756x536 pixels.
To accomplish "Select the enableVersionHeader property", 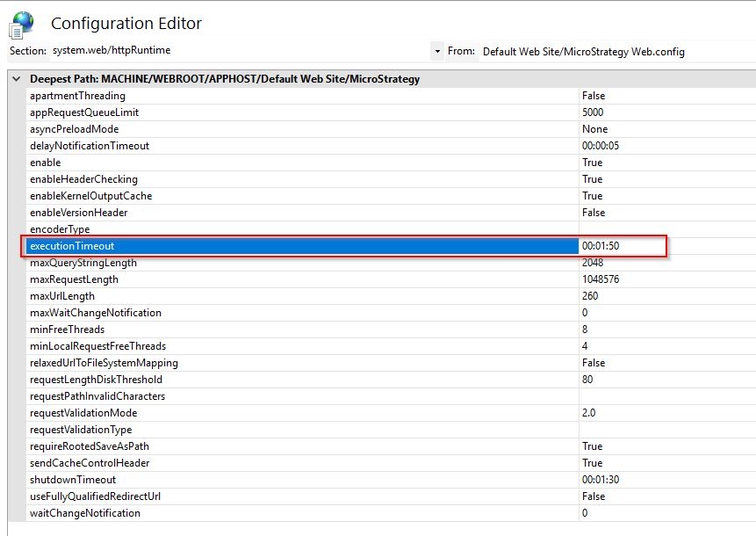I will coord(78,213).
